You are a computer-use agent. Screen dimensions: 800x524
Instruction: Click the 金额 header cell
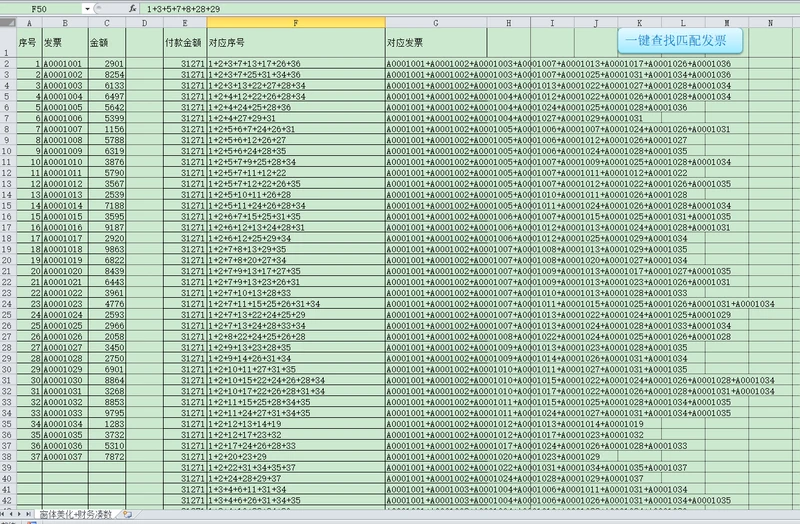107,42
